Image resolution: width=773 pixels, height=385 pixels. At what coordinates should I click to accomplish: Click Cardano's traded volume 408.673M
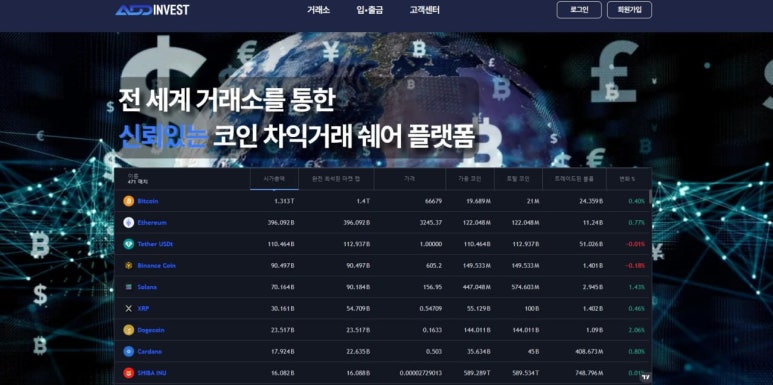click(x=589, y=352)
